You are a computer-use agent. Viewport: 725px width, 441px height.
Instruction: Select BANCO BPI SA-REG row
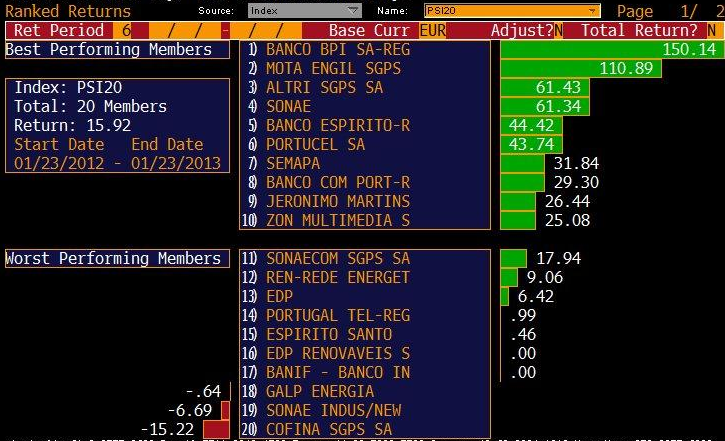(365, 49)
